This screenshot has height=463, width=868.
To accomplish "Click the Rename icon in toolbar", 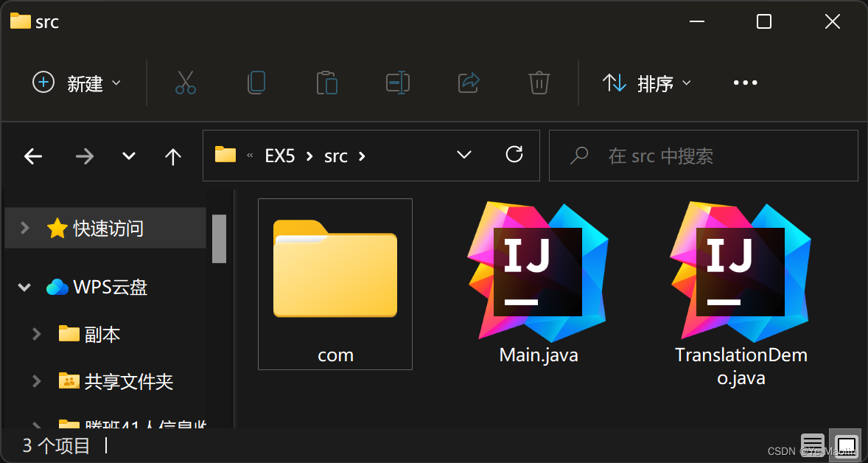I will click(397, 83).
